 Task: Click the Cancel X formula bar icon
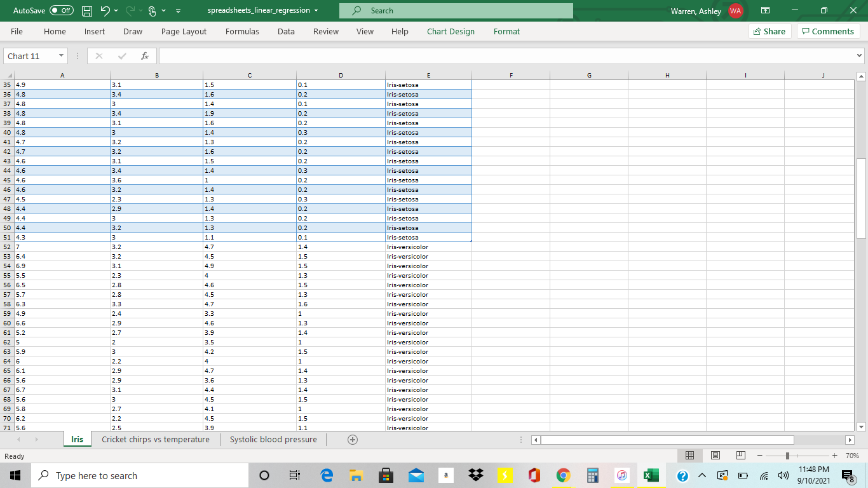click(99, 56)
